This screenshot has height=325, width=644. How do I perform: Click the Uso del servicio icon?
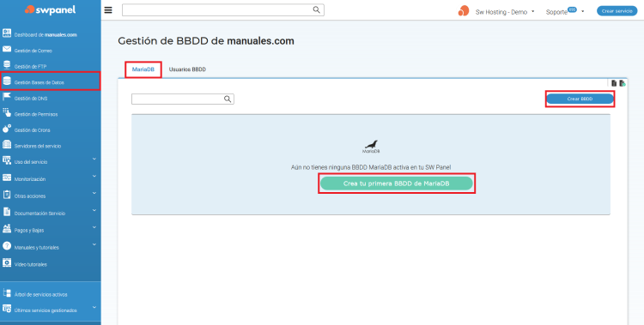[7, 161]
